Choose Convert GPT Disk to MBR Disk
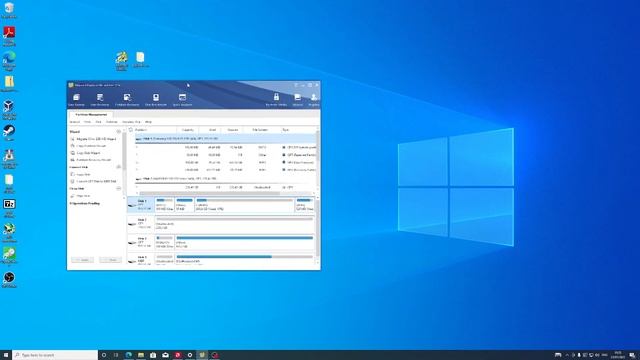This screenshot has height=360, width=640. tap(93, 181)
